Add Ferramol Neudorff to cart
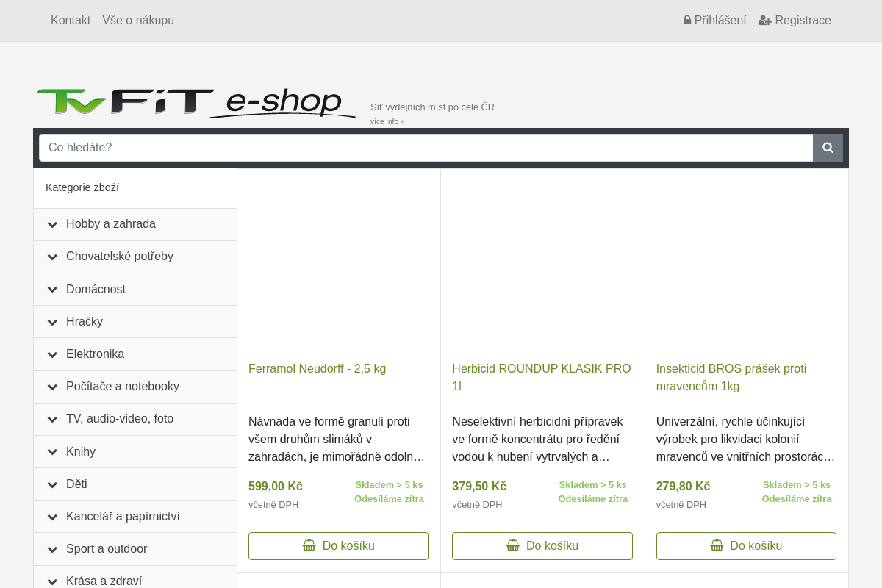 coord(338,546)
